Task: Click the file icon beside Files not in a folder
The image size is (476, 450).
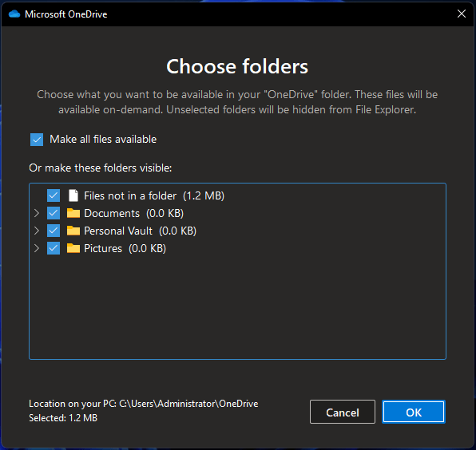Action: point(73,195)
